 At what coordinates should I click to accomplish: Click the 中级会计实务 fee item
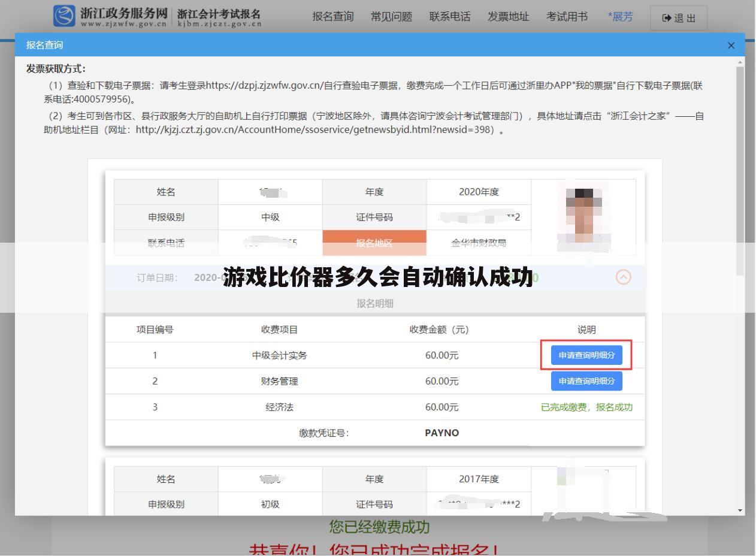coord(280,355)
